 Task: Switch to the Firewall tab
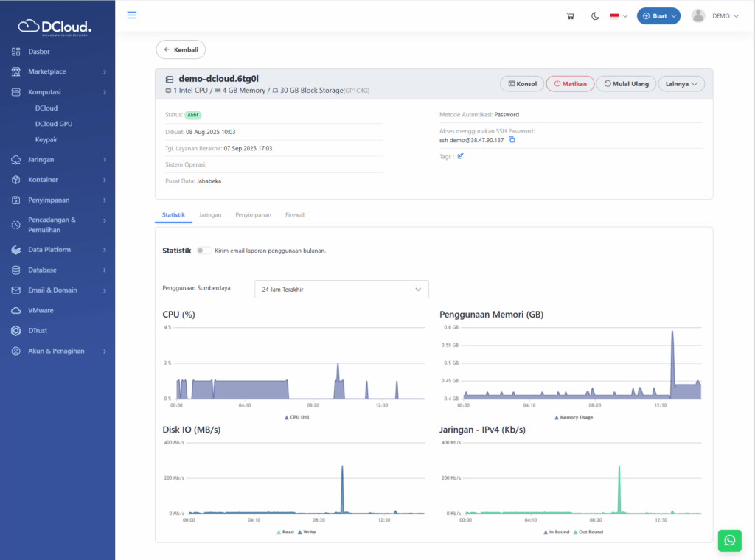tap(295, 215)
